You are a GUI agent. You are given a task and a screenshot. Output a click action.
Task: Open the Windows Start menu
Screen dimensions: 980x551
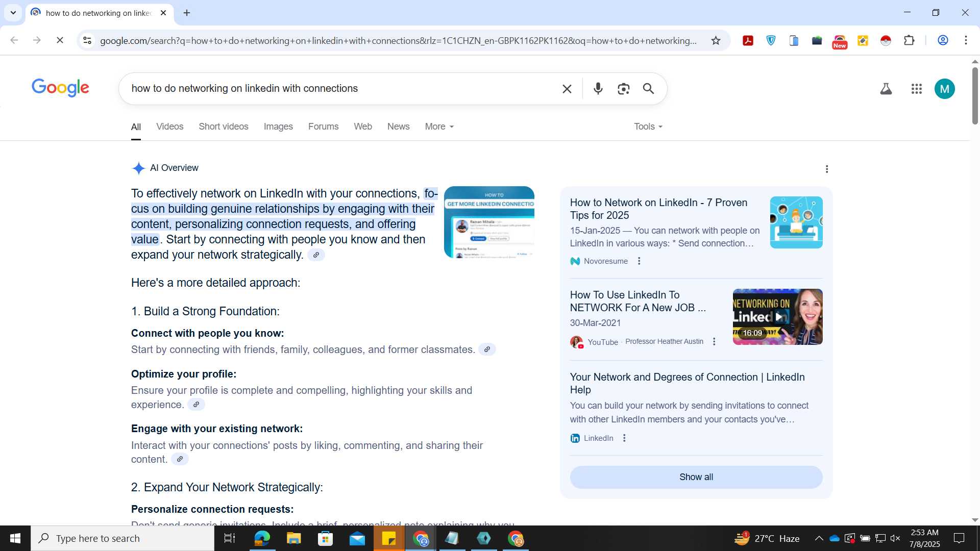[15, 538]
